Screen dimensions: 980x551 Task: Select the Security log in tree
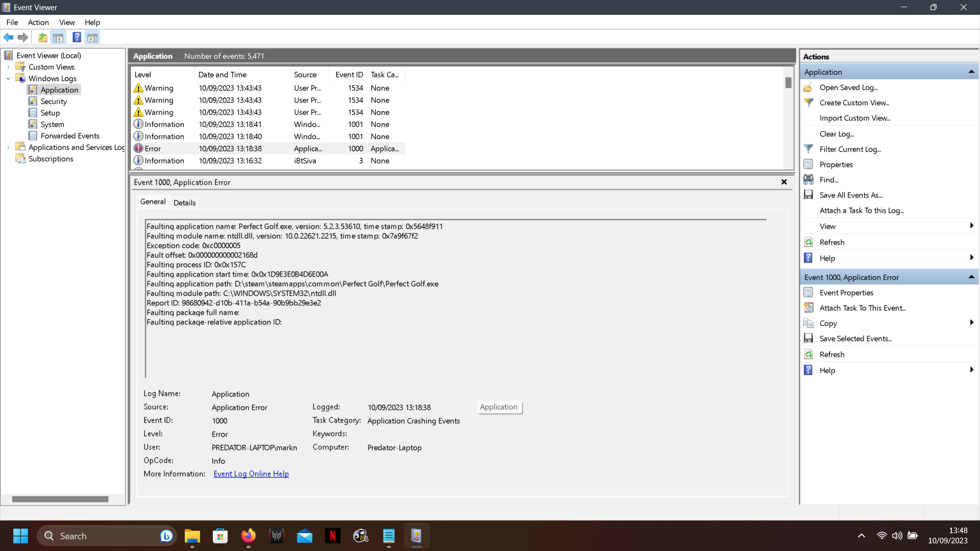53,102
